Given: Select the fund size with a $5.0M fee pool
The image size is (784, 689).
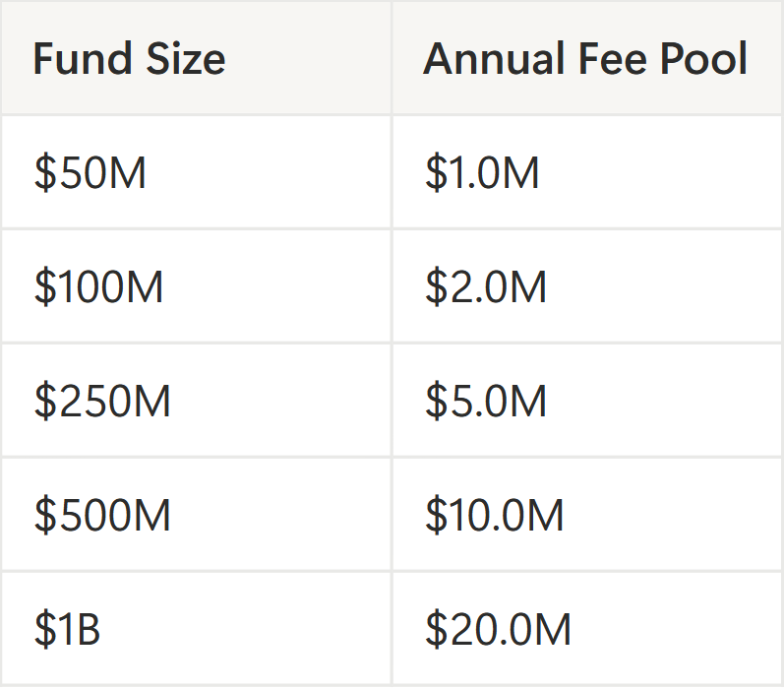Looking at the screenshot, I should pos(102,403).
